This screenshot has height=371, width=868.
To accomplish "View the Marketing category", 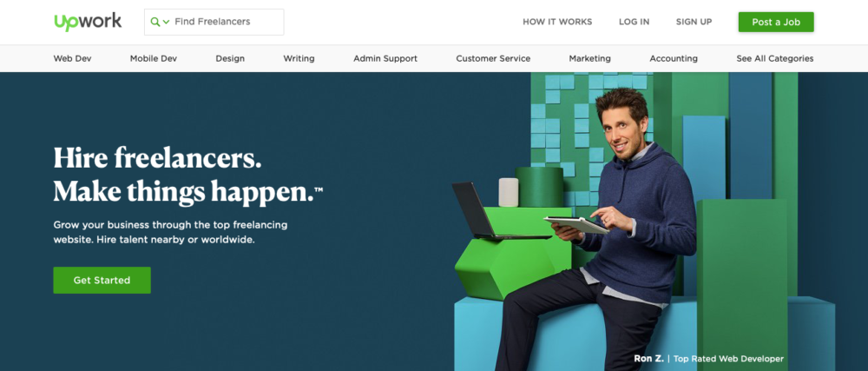I will point(590,58).
